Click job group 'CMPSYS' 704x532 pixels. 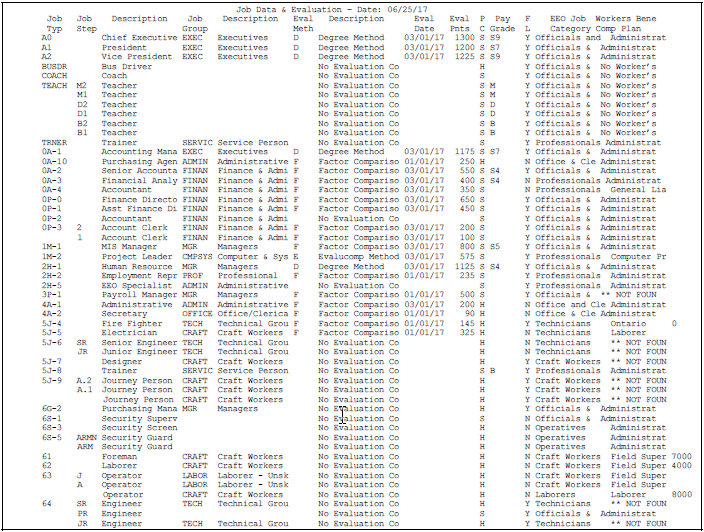pos(197,257)
